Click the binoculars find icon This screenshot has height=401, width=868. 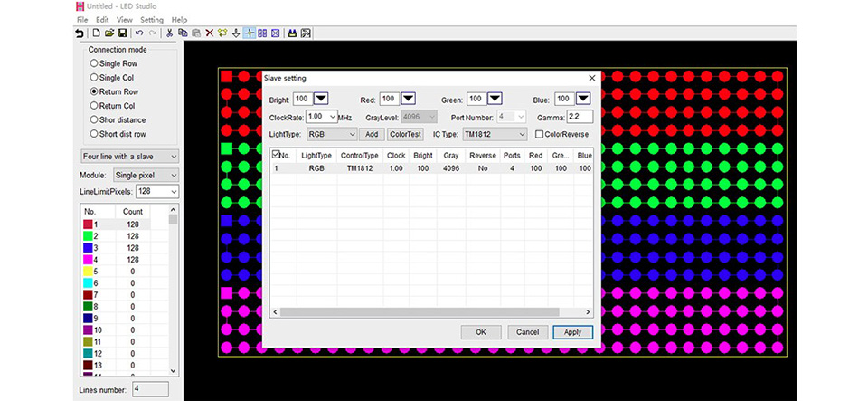[x=292, y=33]
